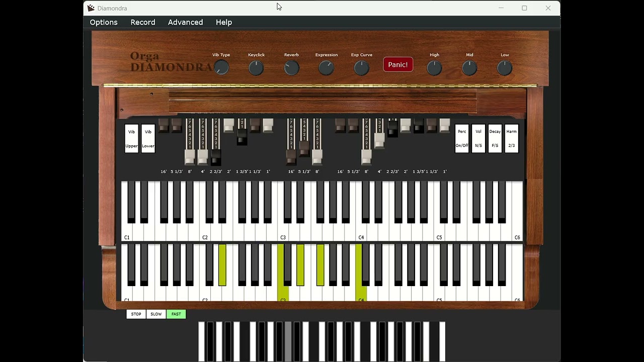Click the 5 1/3' drawbar in the right group

tap(354, 126)
